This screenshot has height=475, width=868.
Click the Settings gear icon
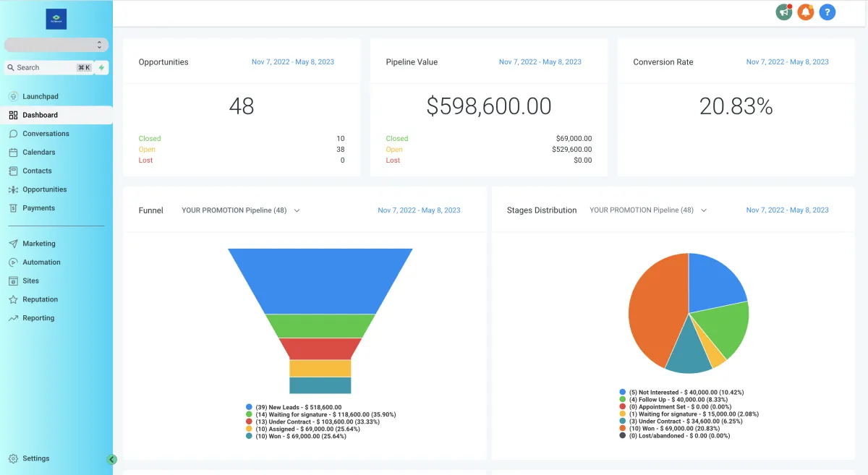click(13, 458)
